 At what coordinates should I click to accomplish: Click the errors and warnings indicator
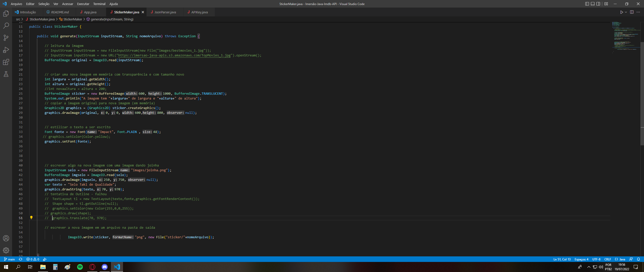pos(32,259)
